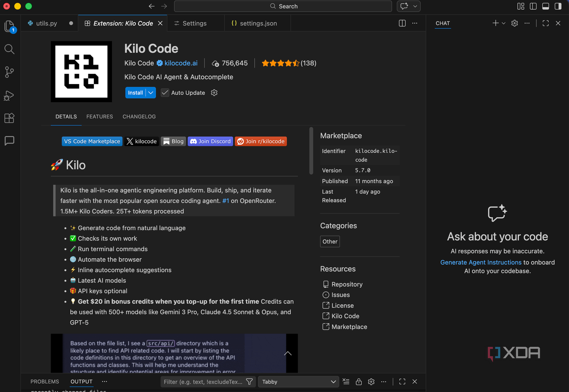
Task: Click the filter funnel icon
Action: 250,382
